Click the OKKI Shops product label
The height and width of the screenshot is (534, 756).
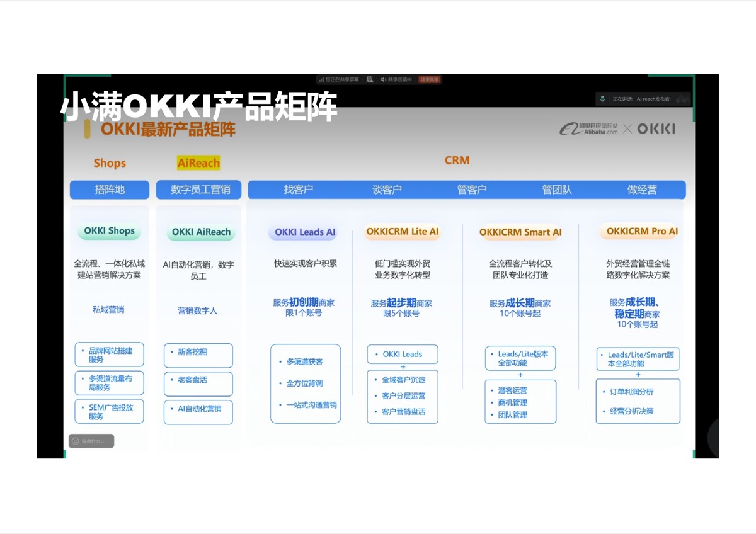(110, 231)
